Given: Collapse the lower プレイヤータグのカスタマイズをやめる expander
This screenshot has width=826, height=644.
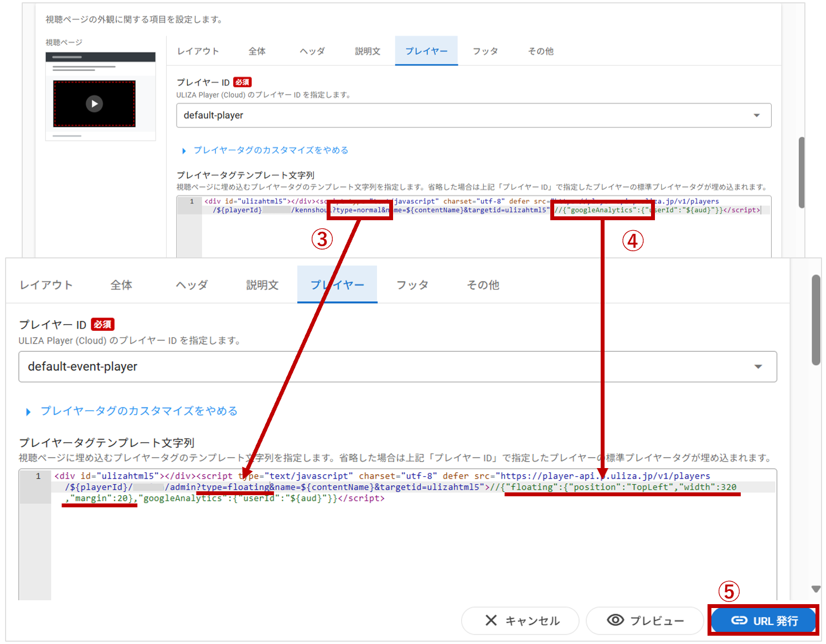Looking at the screenshot, I should click(x=28, y=412).
